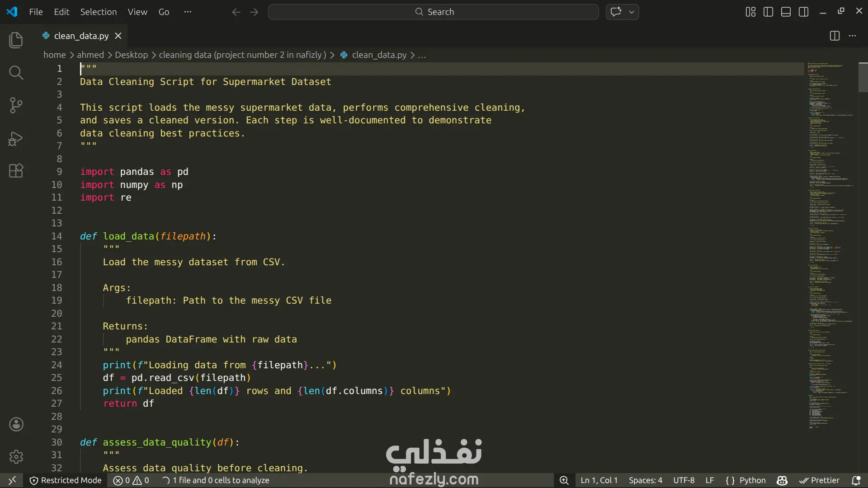Click the Restricted Mode status button
This screenshot has width=868, height=488.
click(x=66, y=480)
